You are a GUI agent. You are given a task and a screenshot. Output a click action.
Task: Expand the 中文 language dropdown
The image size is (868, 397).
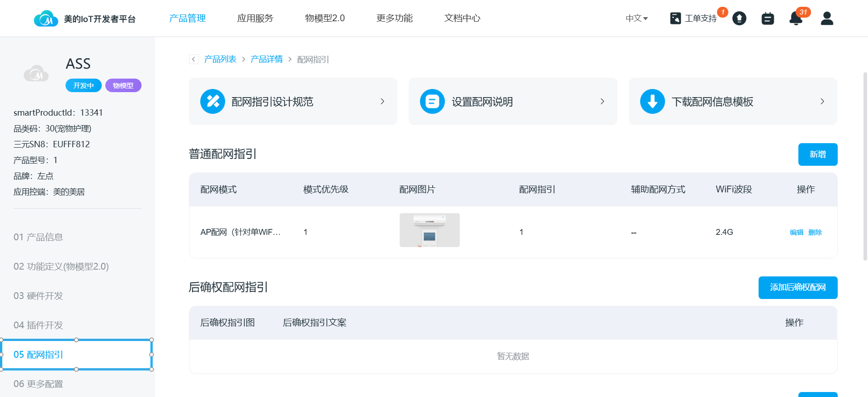637,19
